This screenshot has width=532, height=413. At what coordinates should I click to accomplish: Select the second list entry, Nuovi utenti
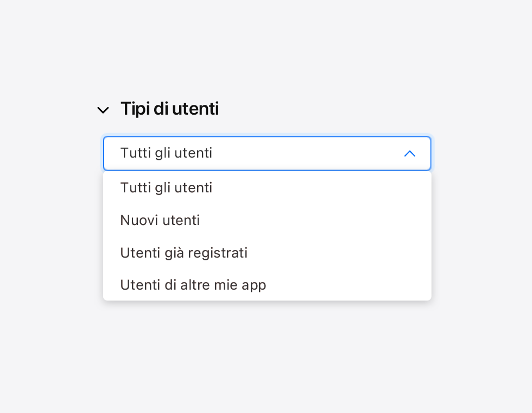[160, 220]
